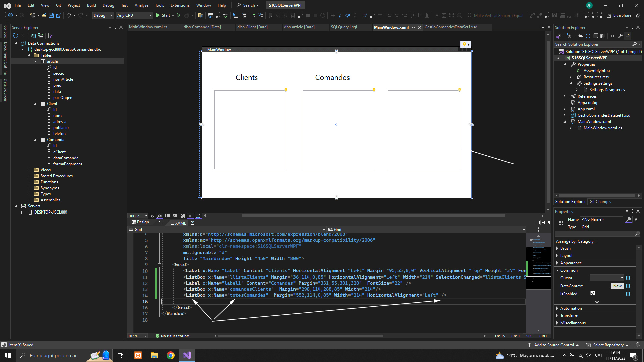Toggle snap to gridlines in designer
Image resolution: width=644 pixels, height=362 pixels.
click(175, 216)
